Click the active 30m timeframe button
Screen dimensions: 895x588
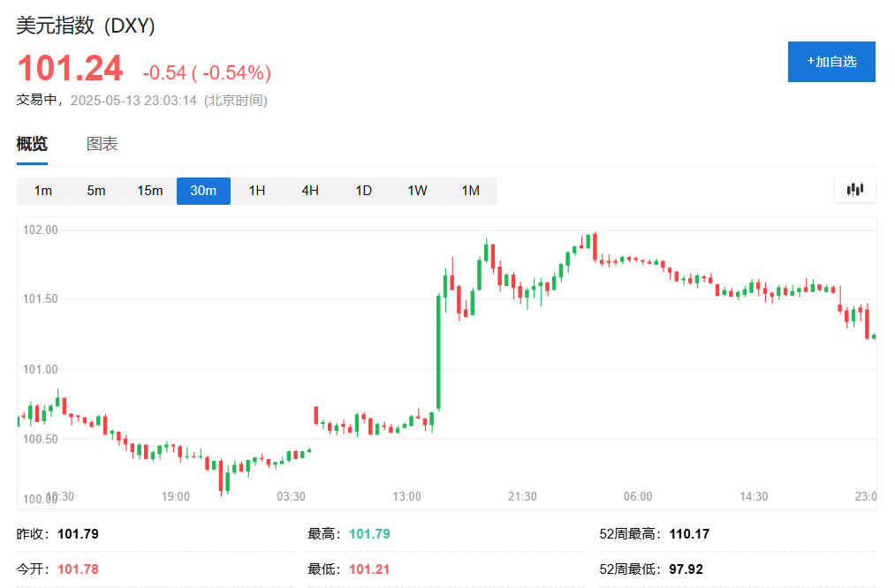203,191
